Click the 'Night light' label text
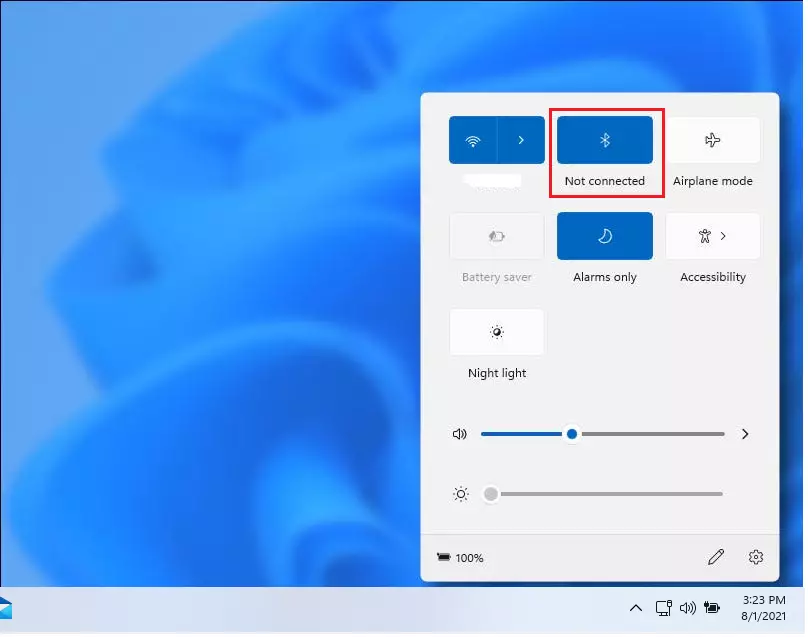Image resolution: width=808 pixels, height=637 pixels. [497, 373]
